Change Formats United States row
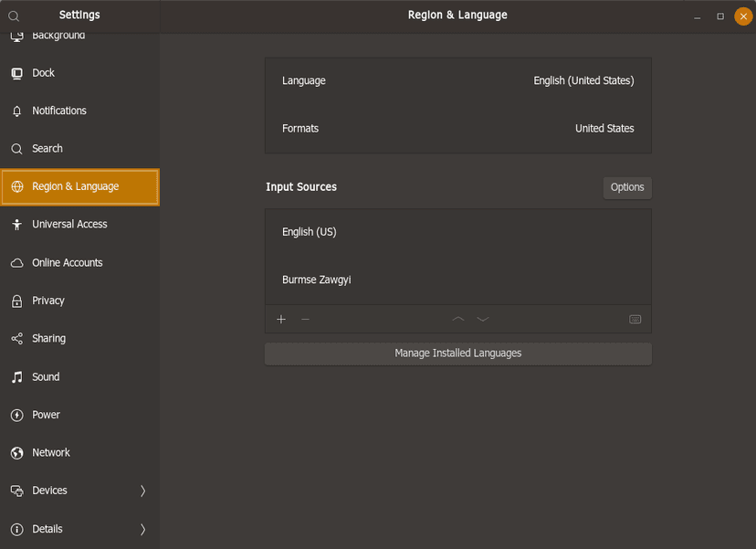The height and width of the screenshot is (549, 756). pos(458,129)
